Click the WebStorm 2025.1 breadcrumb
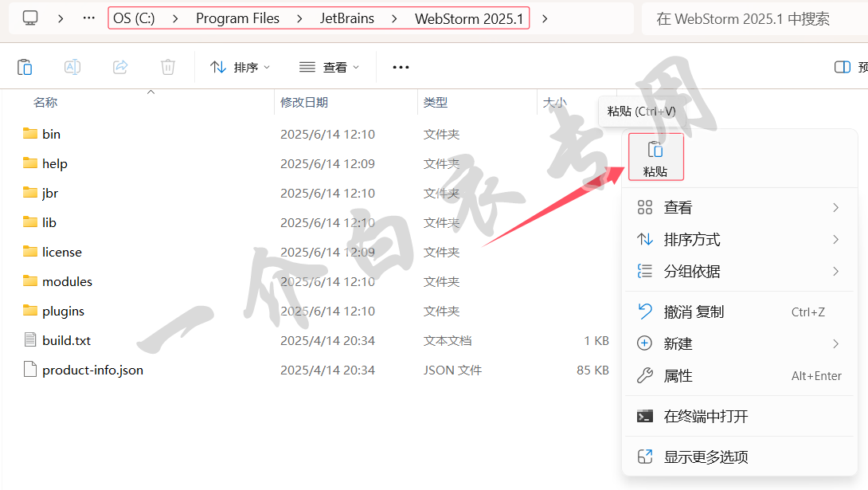 (469, 18)
